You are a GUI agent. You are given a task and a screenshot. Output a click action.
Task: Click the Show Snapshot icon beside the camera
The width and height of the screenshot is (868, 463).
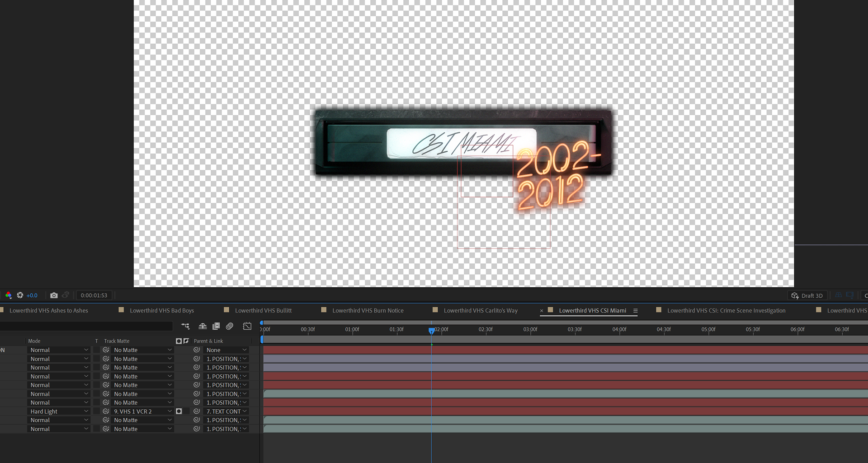pyautogui.click(x=66, y=295)
